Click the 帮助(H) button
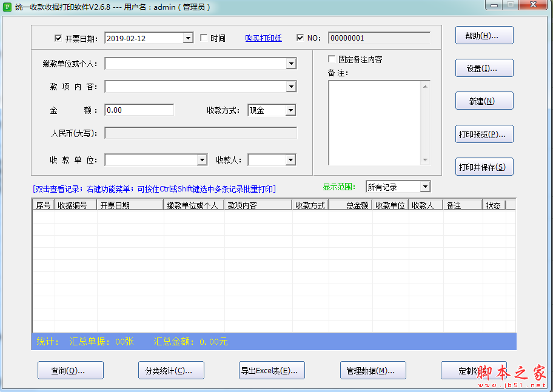The image size is (553, 392). [x=484, y=36]
